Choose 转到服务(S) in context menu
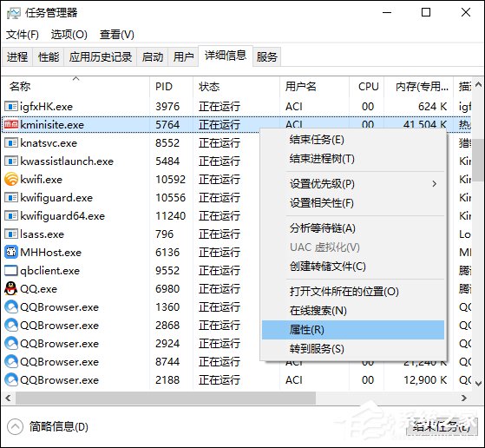The image size is (485, 448). tap(353, 349)
